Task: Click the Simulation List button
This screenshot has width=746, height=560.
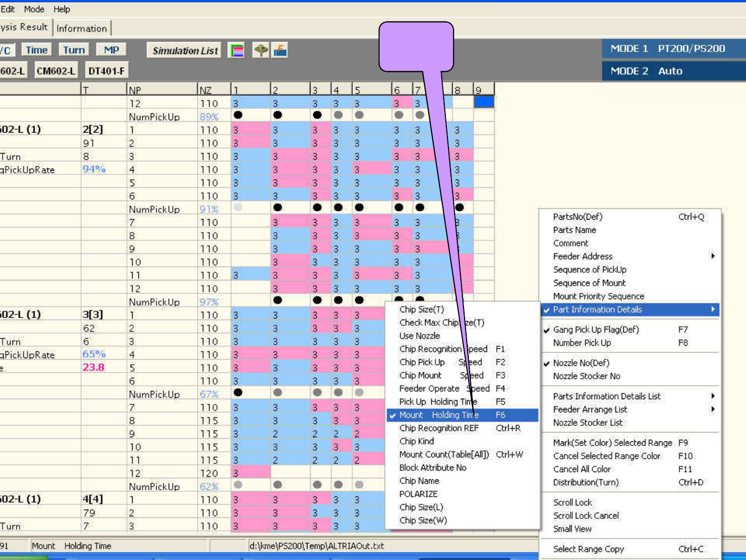Action: pos(185,50)
